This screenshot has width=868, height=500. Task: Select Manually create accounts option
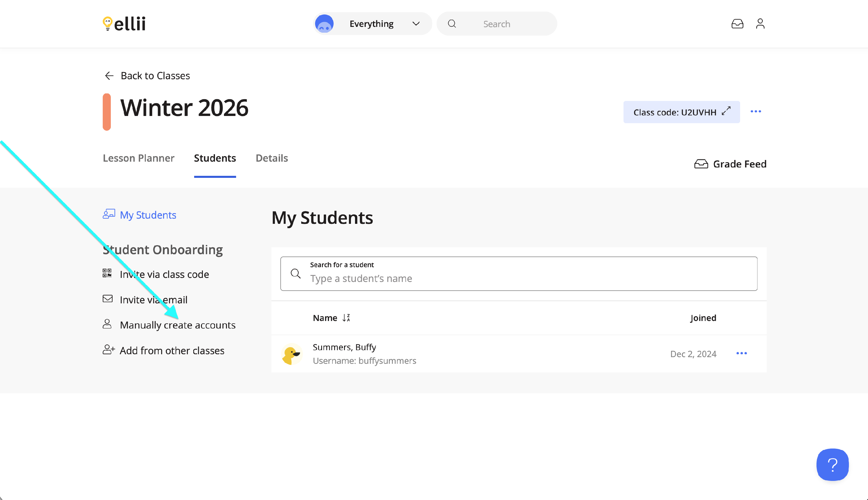coord(177,325)
